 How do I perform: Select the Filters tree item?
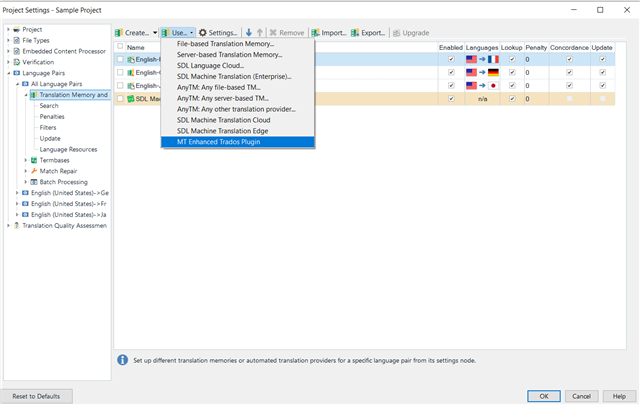[48, 127]
